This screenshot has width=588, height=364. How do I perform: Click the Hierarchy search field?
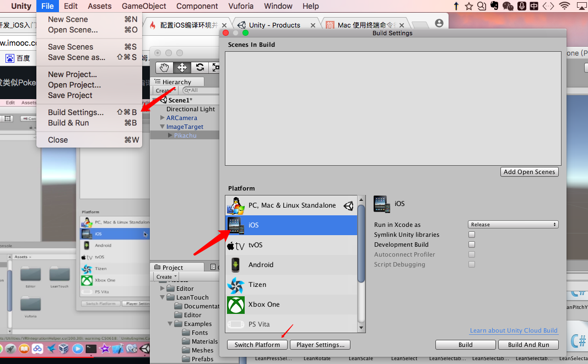(201, 90)
